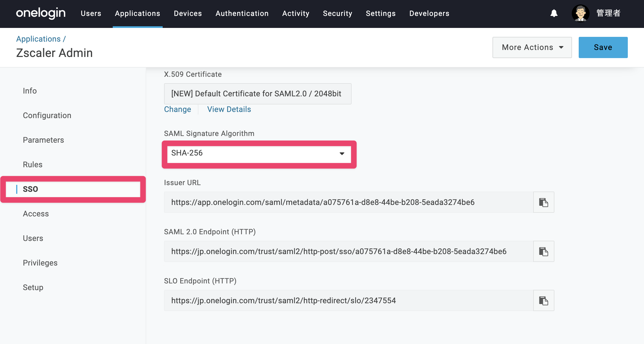Switch to the Rules side tab
644x344 pixels.
click(x=33, y=164)
